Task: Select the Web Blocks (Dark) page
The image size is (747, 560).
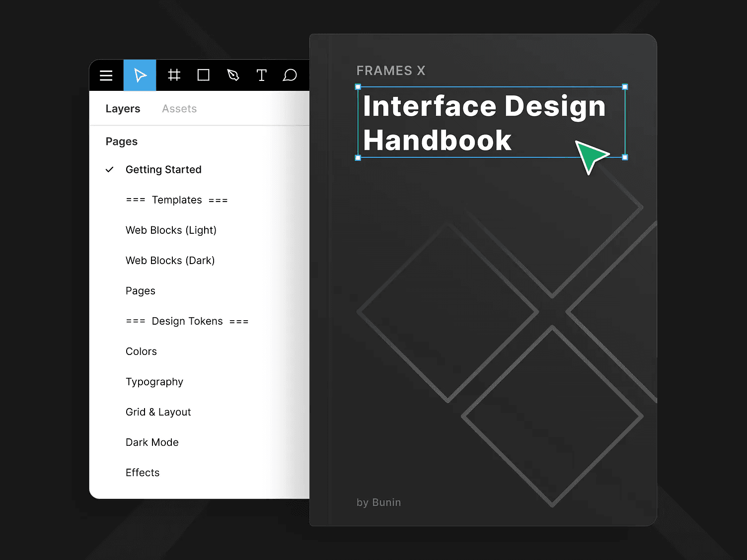Action: coord(170,260)
